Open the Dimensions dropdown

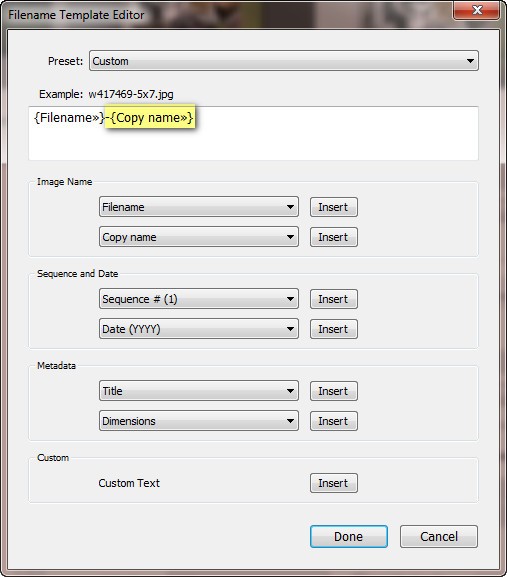click(x=199, y=421)
